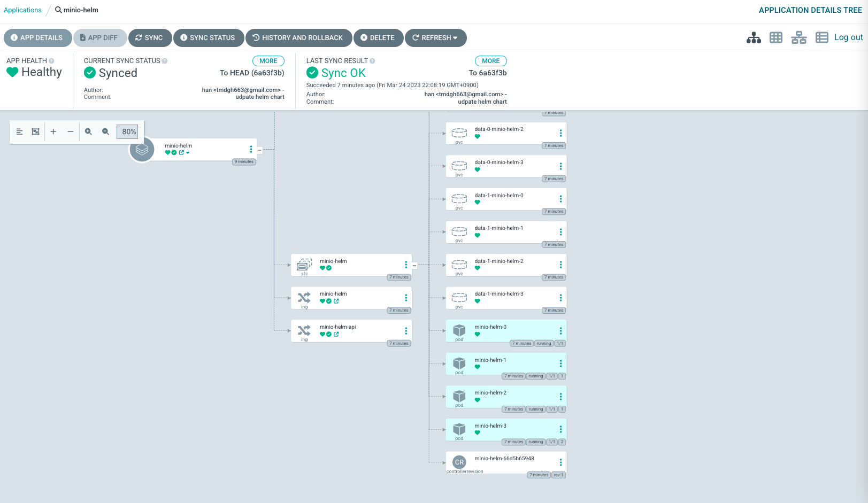868x503 pixels.
Task: Select data-1-minio-helm-0 pvc node name
Action: coord(499,196)
